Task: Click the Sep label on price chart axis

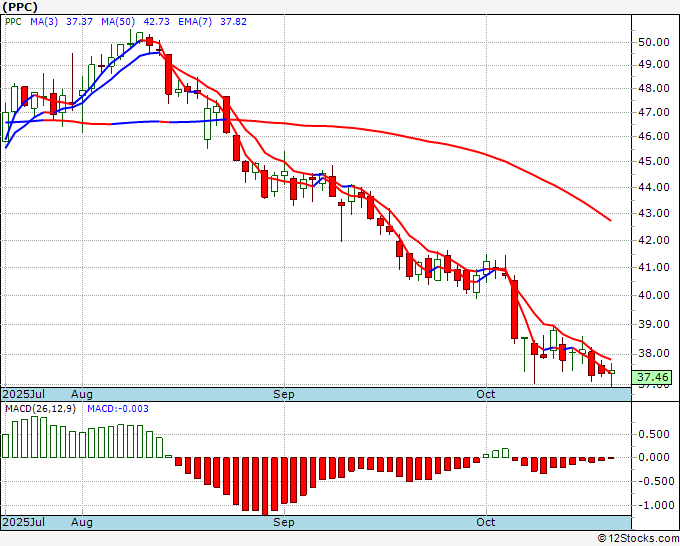Action: 284,394
